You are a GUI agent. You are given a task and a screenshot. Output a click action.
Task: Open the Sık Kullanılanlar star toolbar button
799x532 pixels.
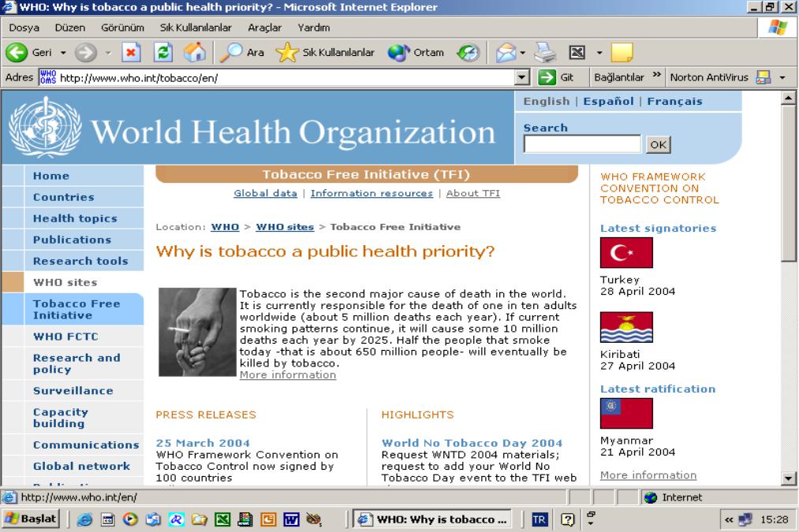tap(325, 53)
